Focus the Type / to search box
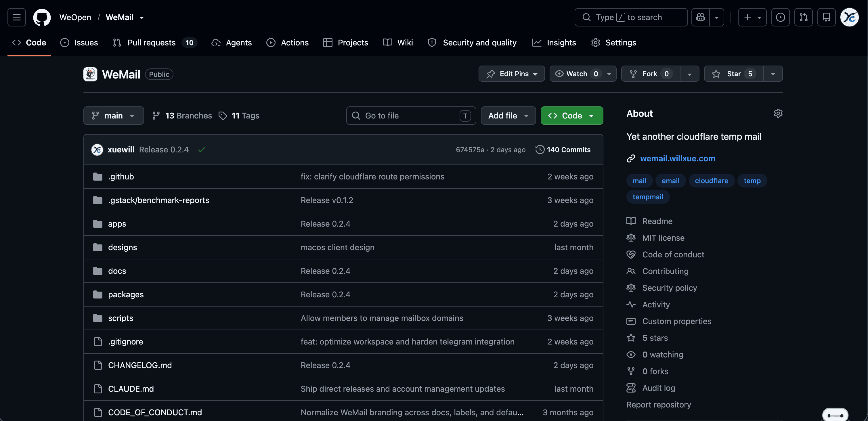Image resolution: width=868 pixels, height=421 pixels. (x=631, y=17)
